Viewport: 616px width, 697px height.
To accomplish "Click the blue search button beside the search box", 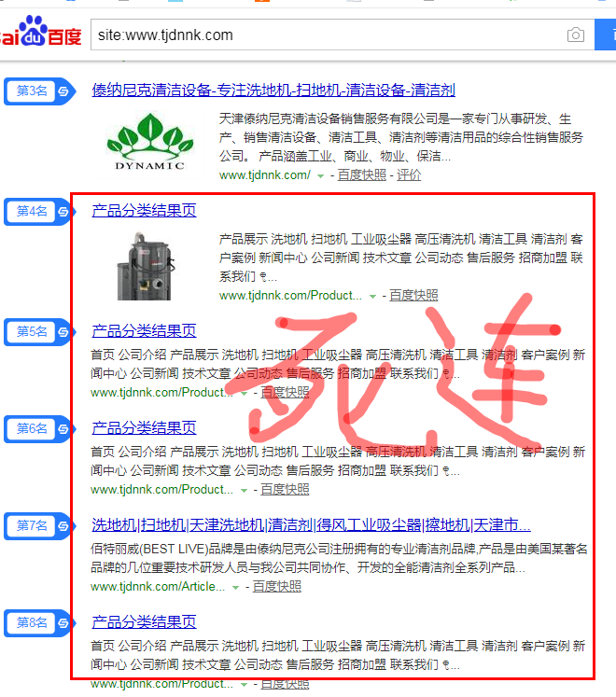I will click(606, 35).
